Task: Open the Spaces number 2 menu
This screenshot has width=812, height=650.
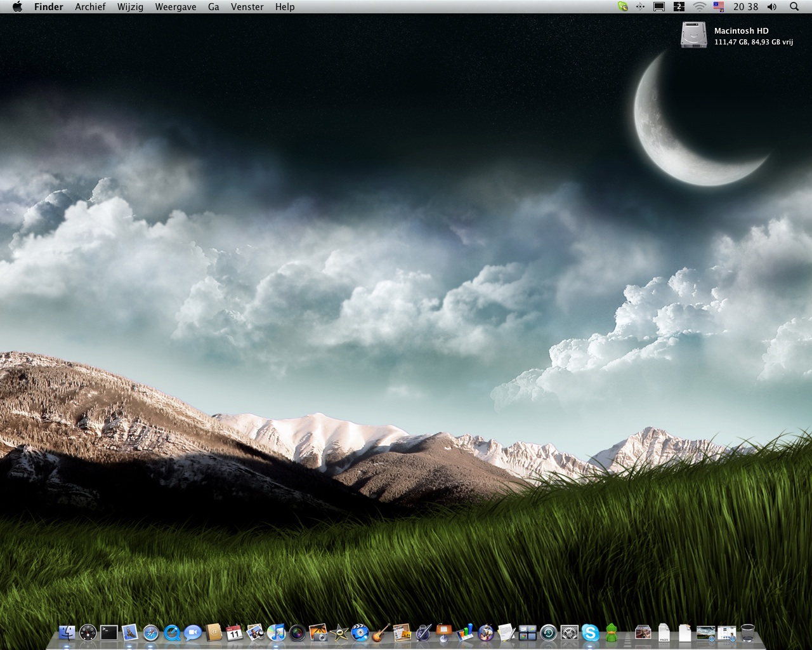Action: pos(679,6)
